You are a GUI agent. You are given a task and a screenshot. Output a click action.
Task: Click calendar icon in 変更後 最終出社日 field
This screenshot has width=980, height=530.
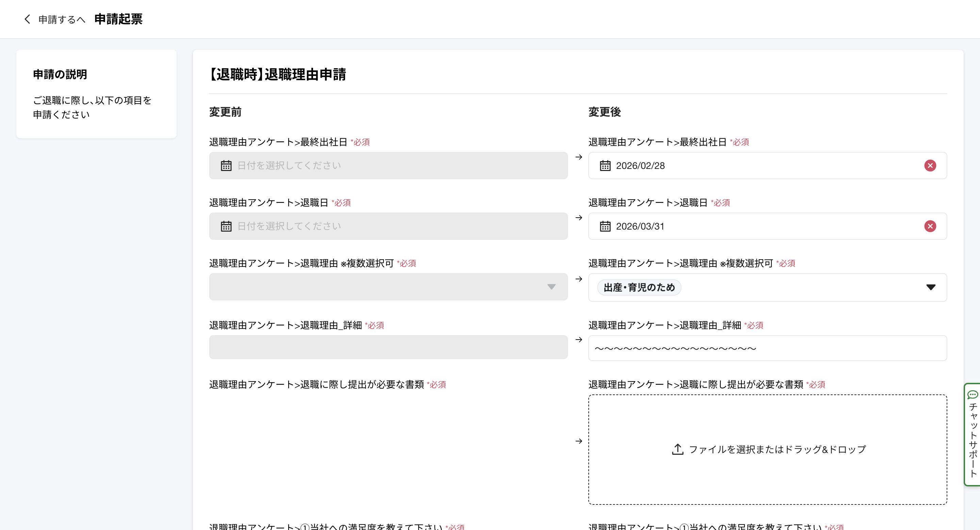click(x=605, y=166)
